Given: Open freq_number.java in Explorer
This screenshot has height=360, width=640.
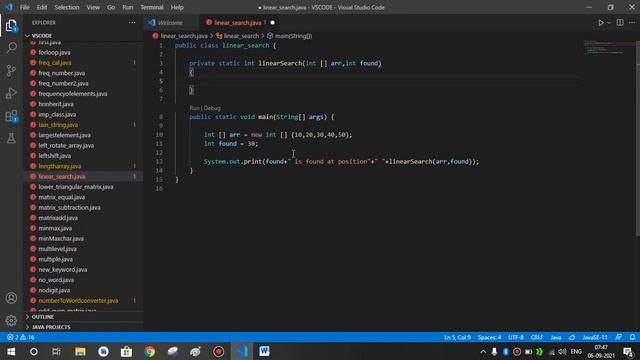Looking at the screenshot, I should coord(62,73).
